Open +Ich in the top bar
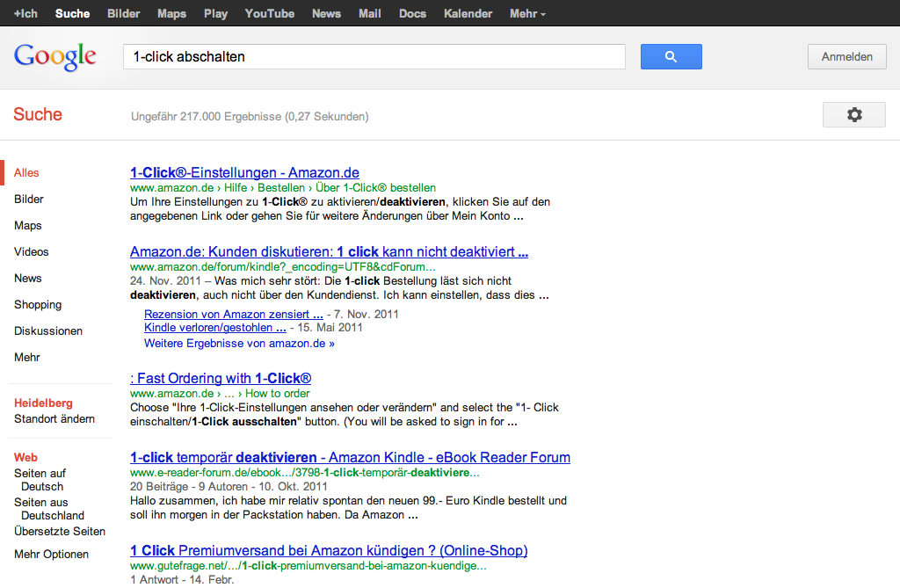 [25, 13]
